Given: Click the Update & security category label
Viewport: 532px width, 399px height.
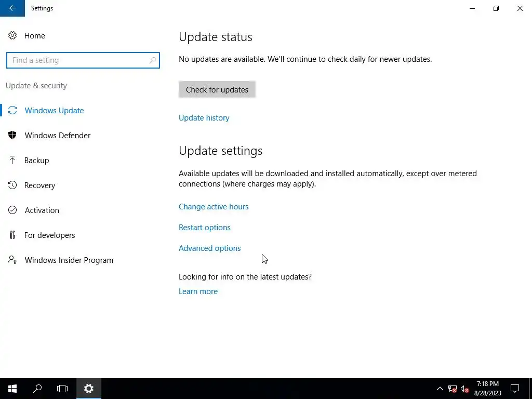Looking at the screenshot, I should (36, 86).
